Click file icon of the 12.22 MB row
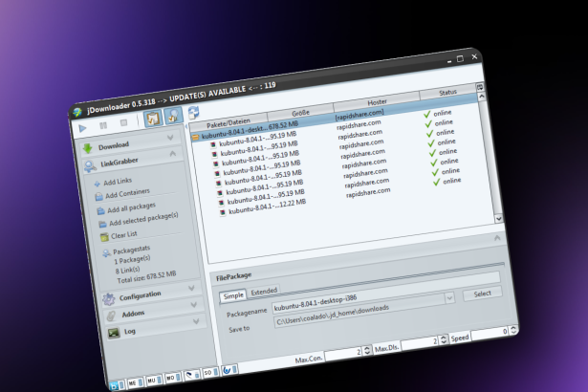588x392 pixels. pos(223,212)
